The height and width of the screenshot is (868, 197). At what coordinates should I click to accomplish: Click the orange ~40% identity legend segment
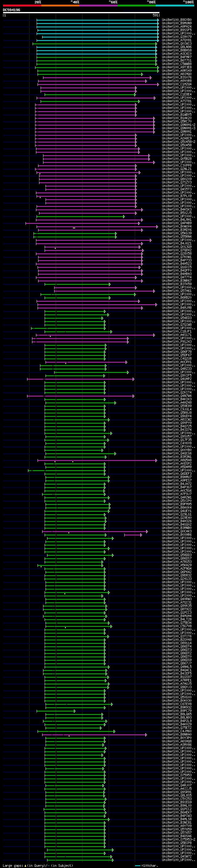(x=60, y=6)
